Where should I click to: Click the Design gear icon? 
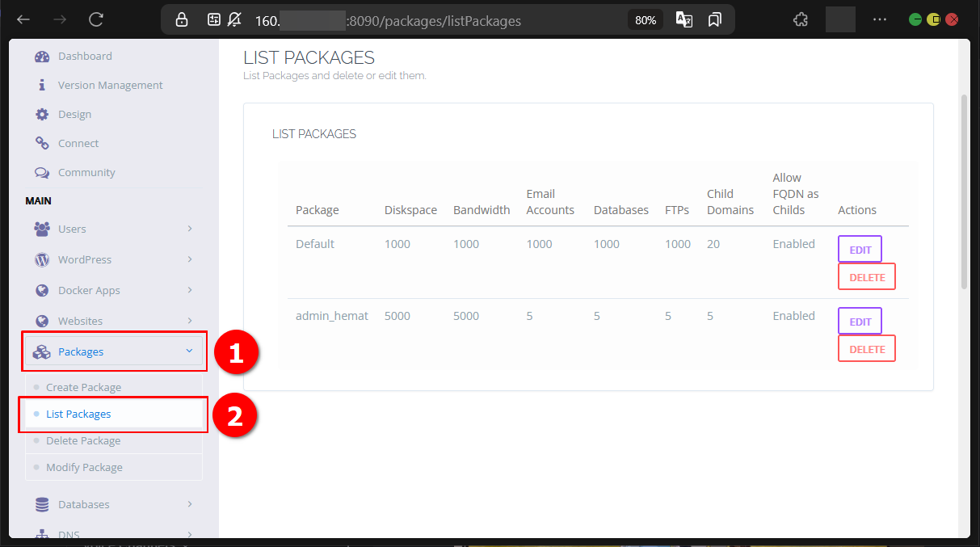tap(42, 114)
